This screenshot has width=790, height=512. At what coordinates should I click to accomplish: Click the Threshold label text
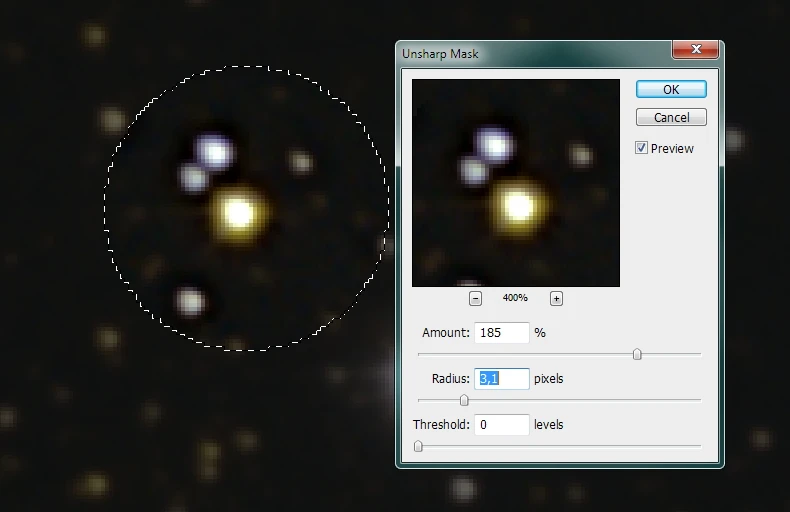click(441, 425)
